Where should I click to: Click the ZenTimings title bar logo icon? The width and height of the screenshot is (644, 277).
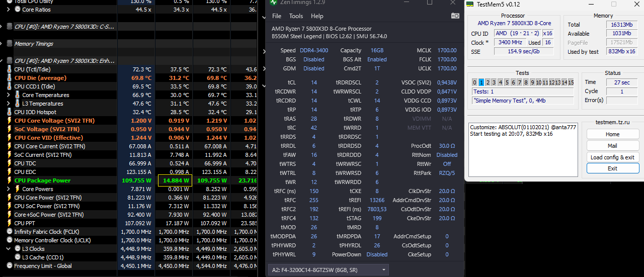[x=273, y=2]
